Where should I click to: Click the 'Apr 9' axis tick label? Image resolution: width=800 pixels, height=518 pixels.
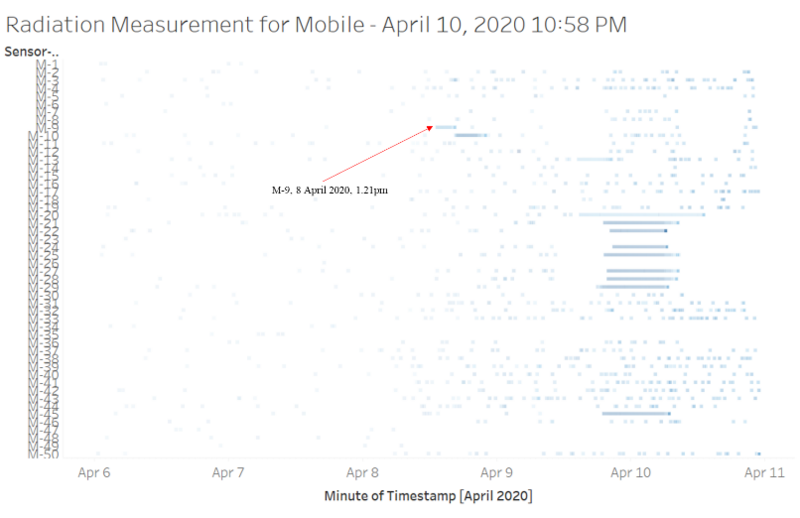[496, 473]
